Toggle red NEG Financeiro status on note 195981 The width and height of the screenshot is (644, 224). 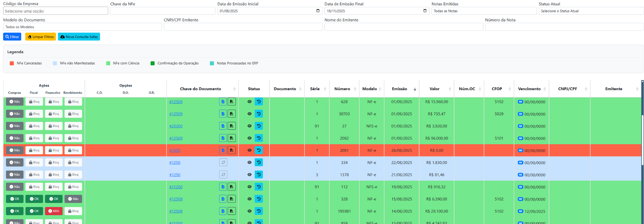click(x=54, y=211)
